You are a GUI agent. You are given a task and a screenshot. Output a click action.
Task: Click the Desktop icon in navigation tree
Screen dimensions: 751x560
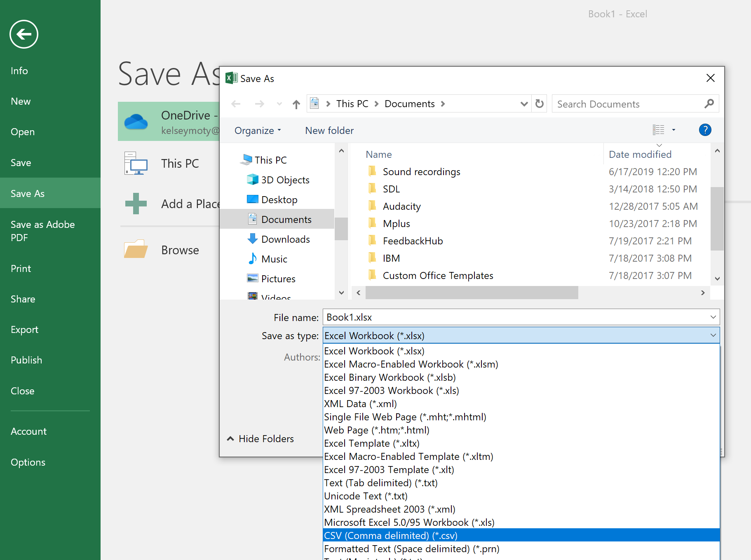coord(252,199)
